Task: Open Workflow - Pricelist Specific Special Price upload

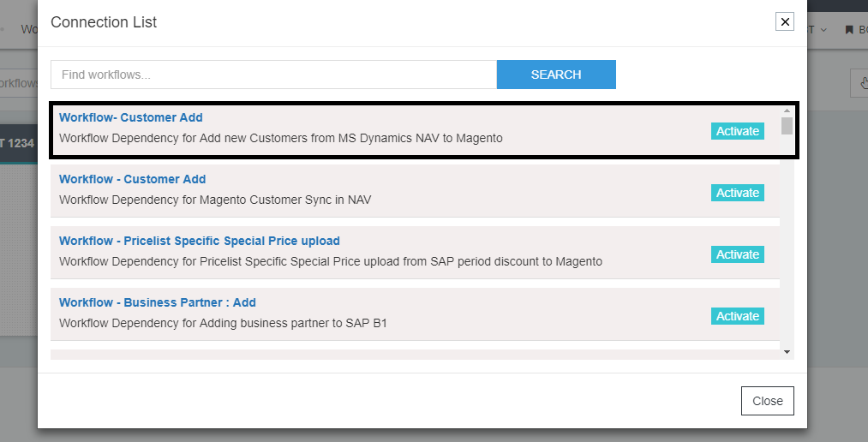Action: pyautogui.click(x=200, y=241)
